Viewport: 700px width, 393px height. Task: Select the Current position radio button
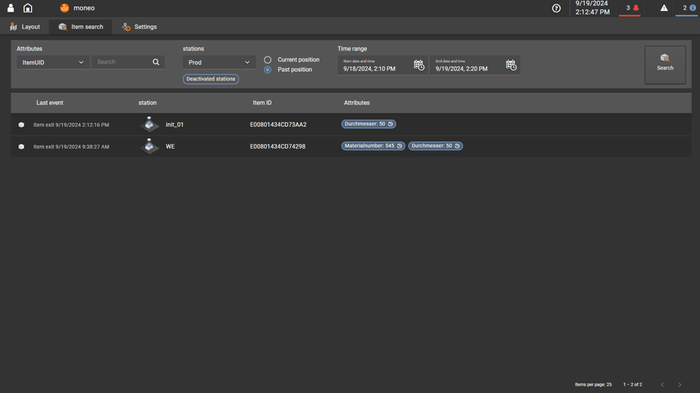coord(267,59)
